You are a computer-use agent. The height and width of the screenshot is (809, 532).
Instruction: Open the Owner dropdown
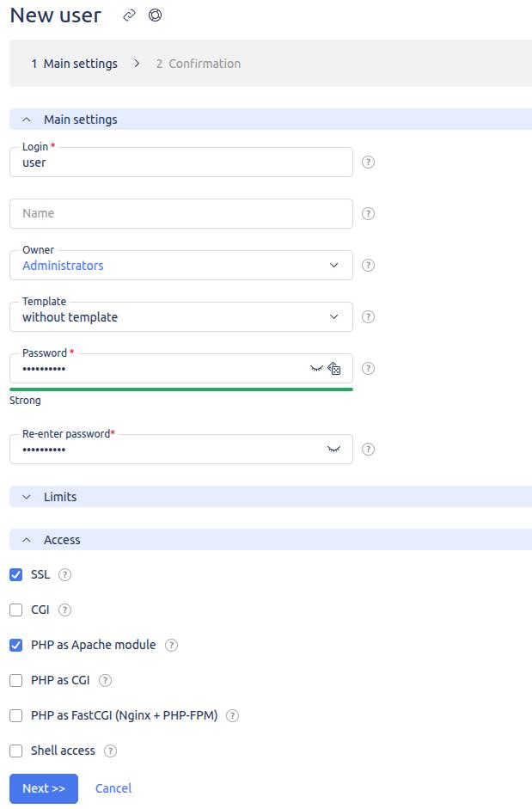pos(181,265)
